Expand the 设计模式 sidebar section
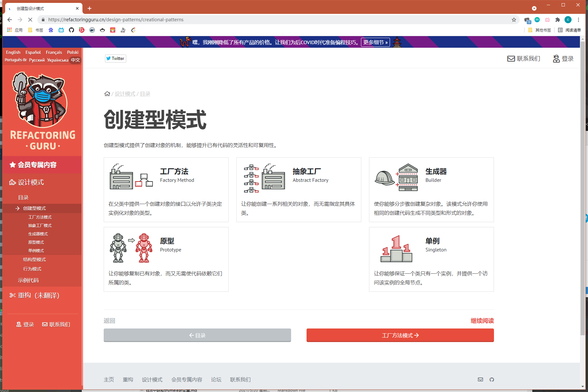The width and height of the screenshot is (588, 392). (31, 182)
